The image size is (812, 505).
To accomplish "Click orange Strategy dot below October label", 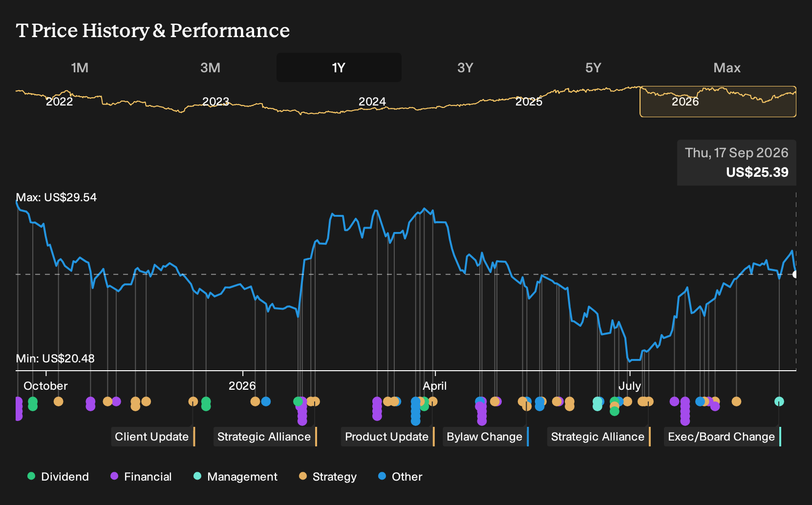I will [59, 401].
